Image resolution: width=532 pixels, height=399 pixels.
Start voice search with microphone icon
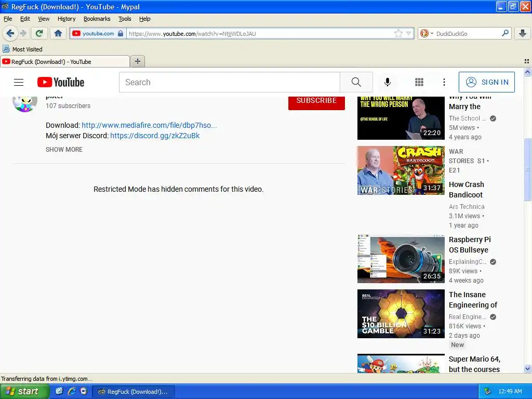pos(387,82)
